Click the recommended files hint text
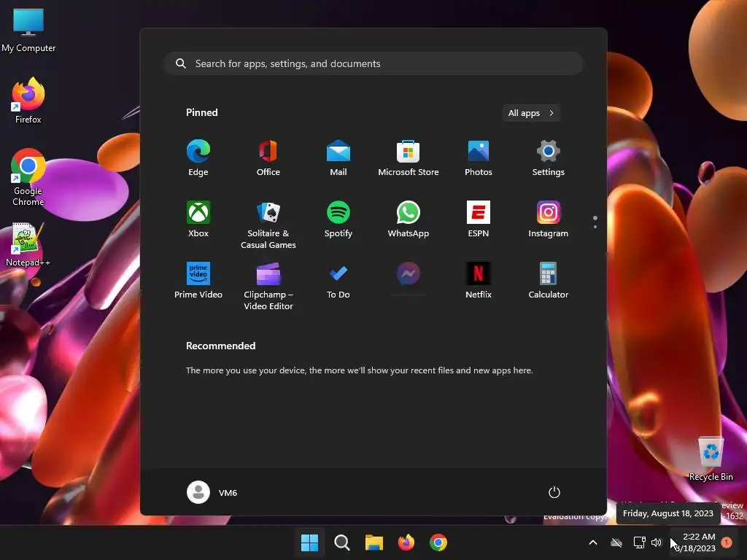This screenshot has width=747, height=560. click(359, 370)
